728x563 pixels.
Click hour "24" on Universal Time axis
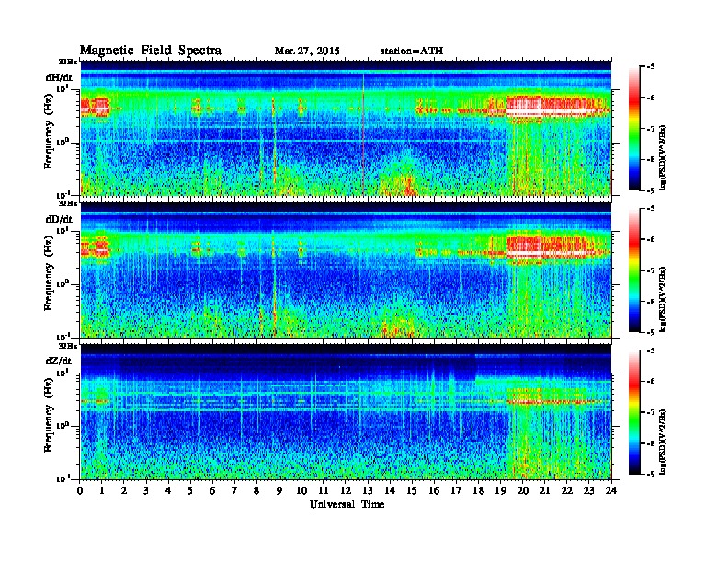(x=611, y=491)
